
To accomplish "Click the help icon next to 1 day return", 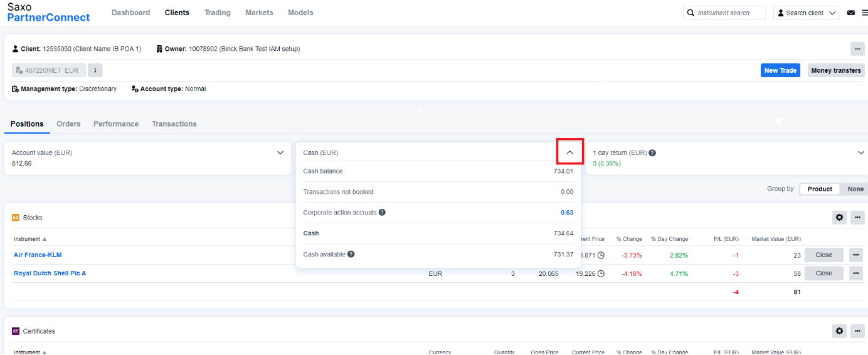I will click(652, 152).
